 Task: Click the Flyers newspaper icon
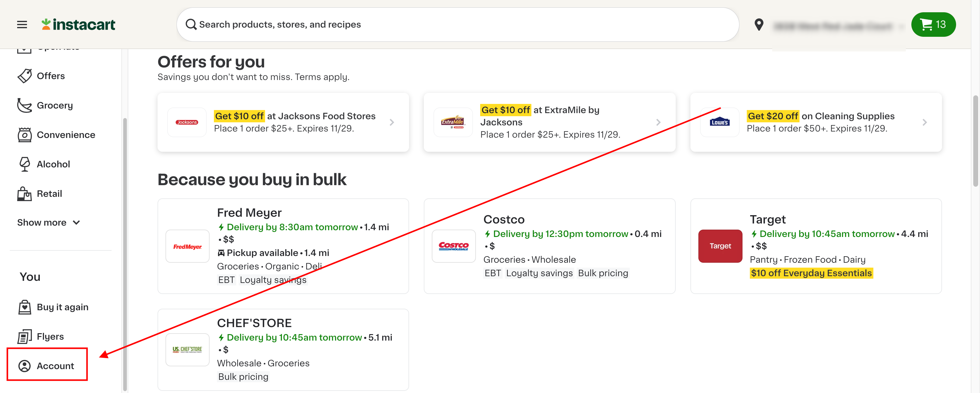tap(25, 336)
